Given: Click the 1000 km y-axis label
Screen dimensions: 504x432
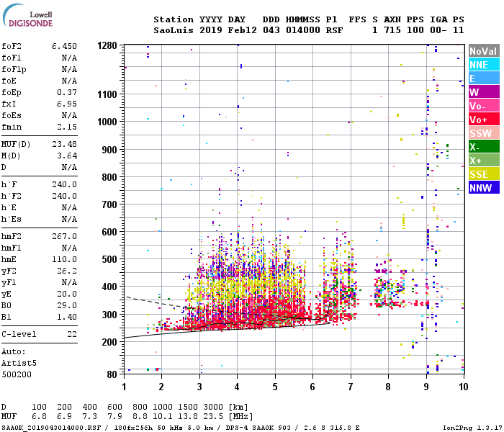Looking at the screenshot, I should point(107,122).
